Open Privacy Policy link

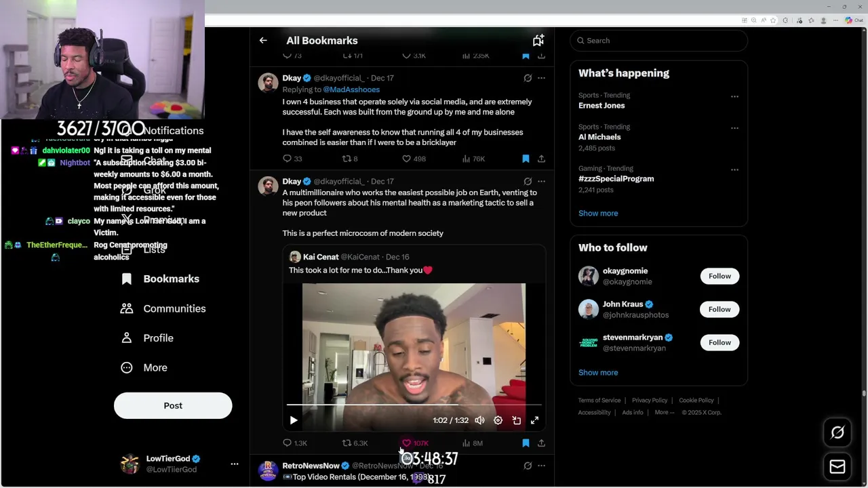point(650,401)
